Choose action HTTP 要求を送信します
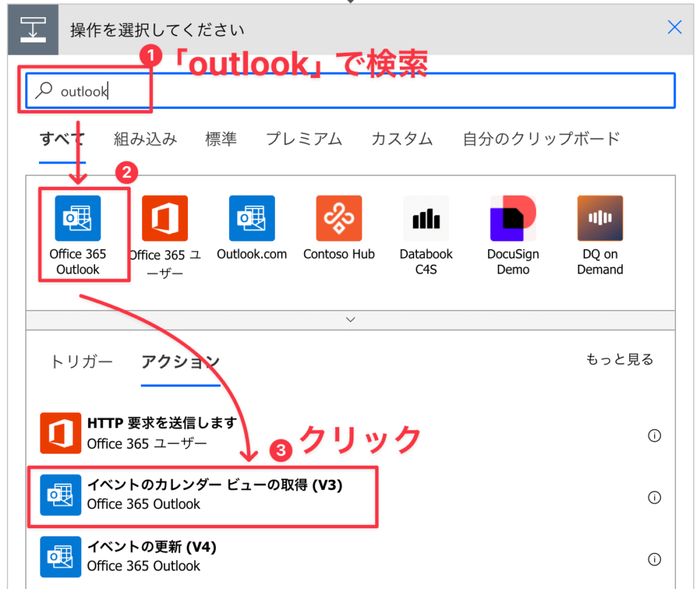This screenshot has height=589, width=700. pyautogui.click(x=351, y=433)
